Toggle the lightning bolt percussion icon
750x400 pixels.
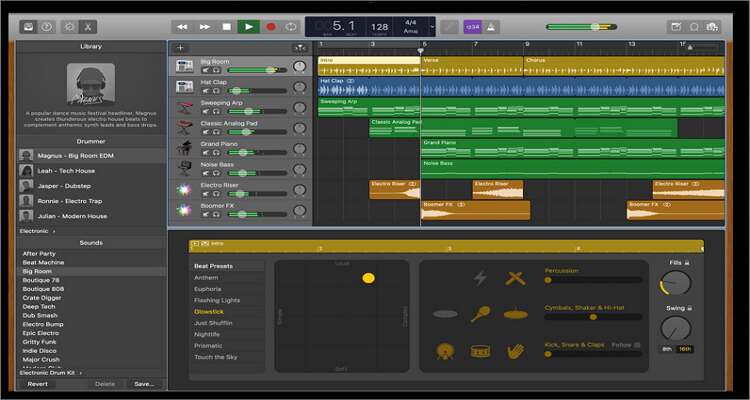480,278
